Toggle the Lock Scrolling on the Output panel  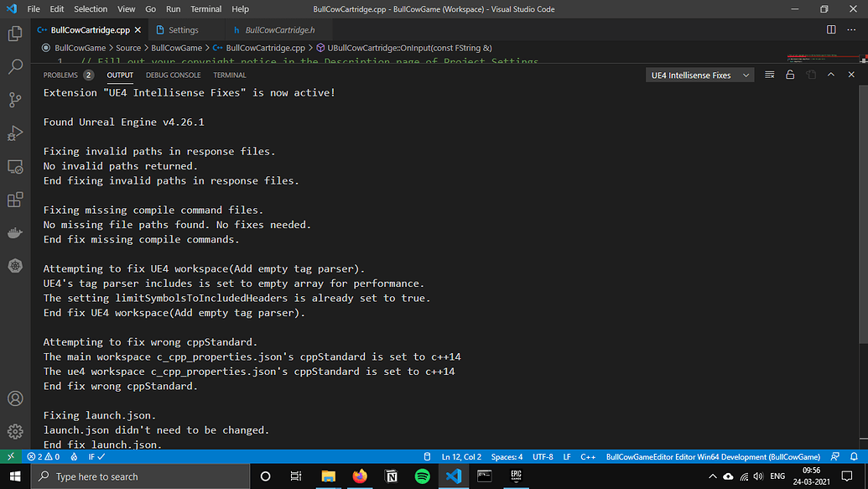[x=789, y=74]
